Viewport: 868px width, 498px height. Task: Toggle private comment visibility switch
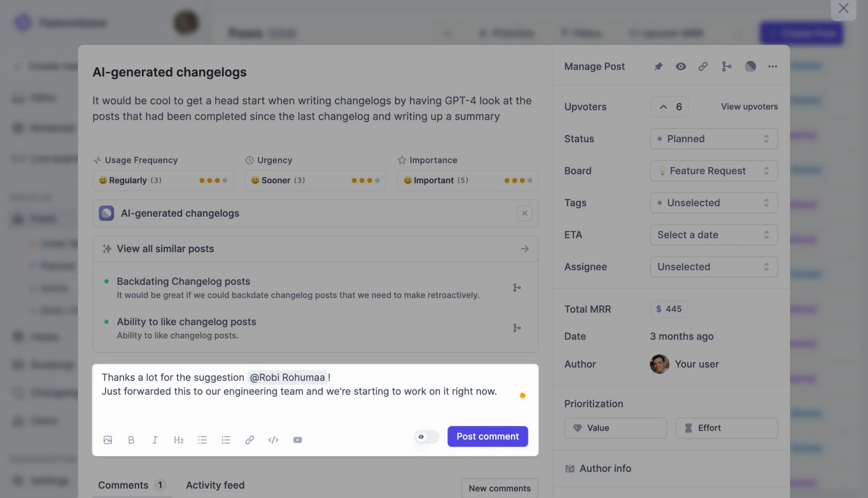[x=426, y=437]
